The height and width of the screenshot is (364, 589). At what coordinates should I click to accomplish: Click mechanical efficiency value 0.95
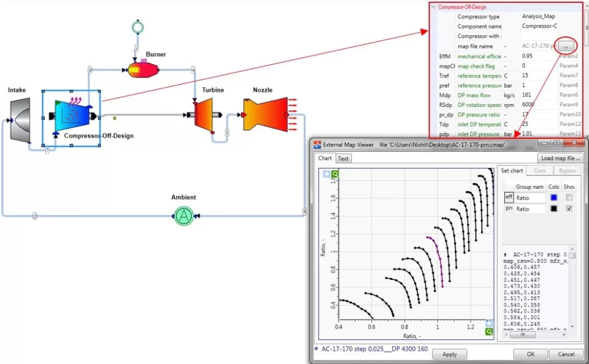(527, 56)
